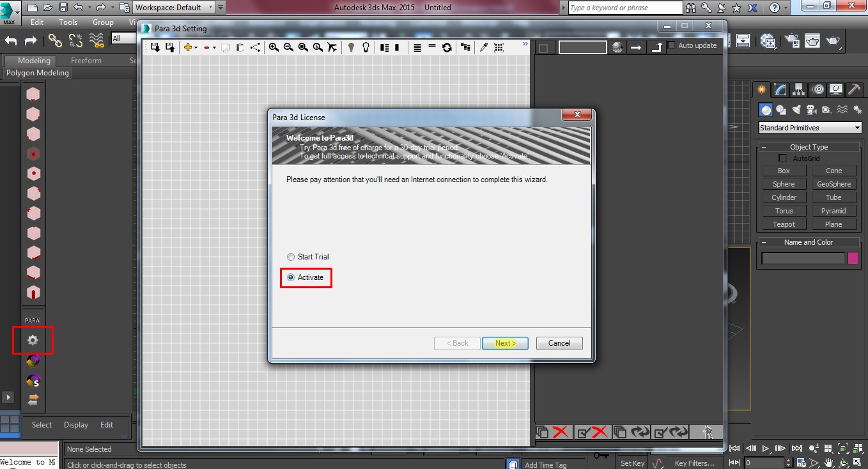Click the magenta object color swatch
This screenshot has height=469, width=868.
pyautogui.click(x=853, y=258)
